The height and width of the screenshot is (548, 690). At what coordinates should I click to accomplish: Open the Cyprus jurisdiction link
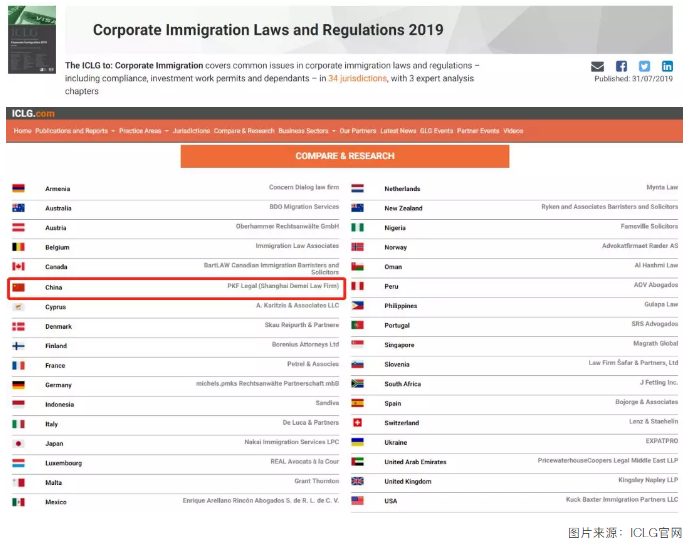[x=55, y=307]
